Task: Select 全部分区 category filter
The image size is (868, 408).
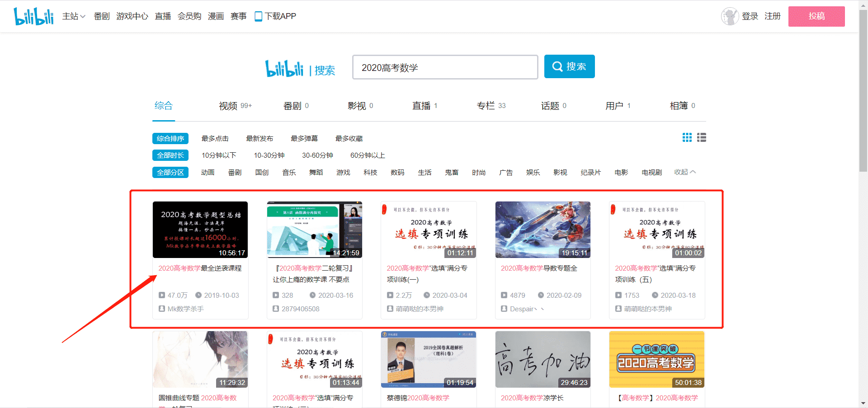Action: pyautogui.click(x=170, y=172)
